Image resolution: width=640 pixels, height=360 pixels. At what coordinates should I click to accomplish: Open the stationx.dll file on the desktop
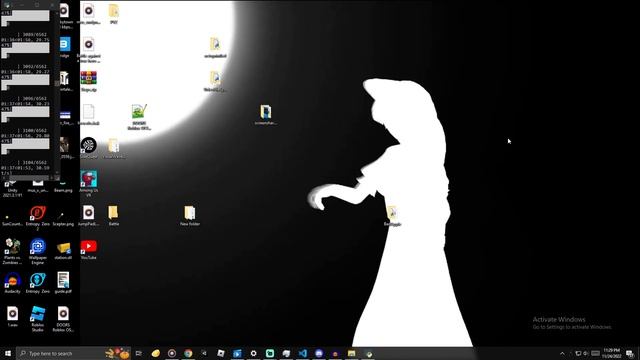(x=63, y=251)
